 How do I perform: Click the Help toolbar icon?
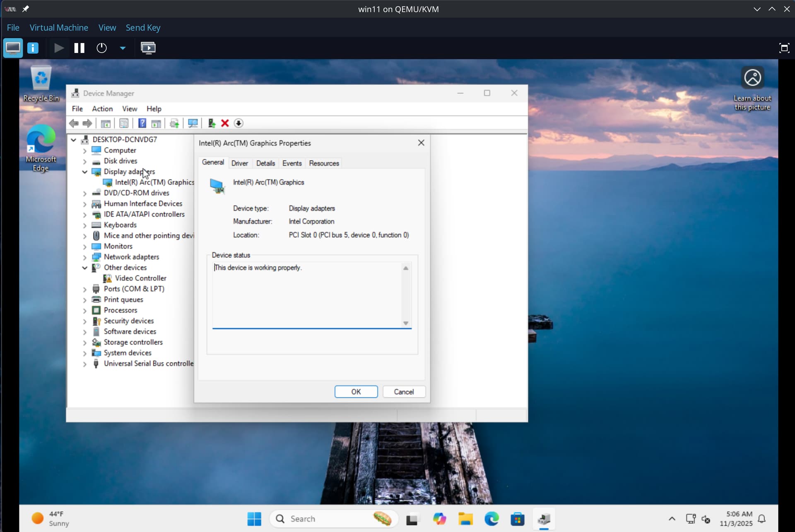(x=142, y=123)
